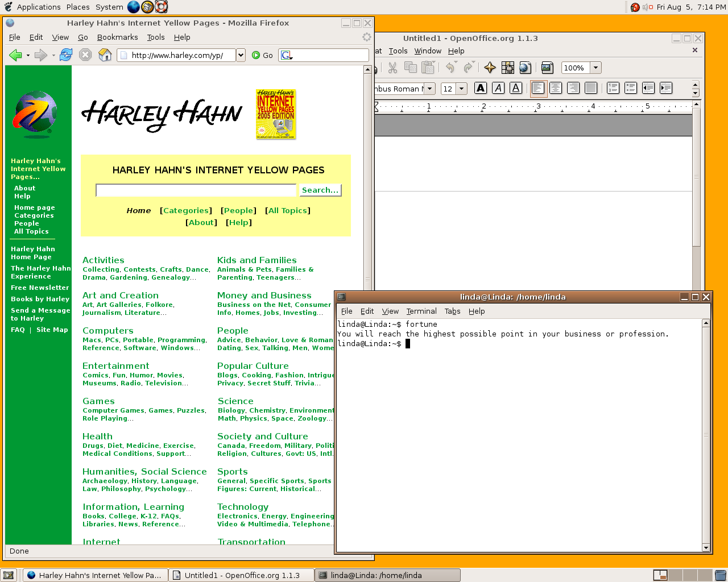
Task: Set Align Right in OpenOffice
Action: 573,88
